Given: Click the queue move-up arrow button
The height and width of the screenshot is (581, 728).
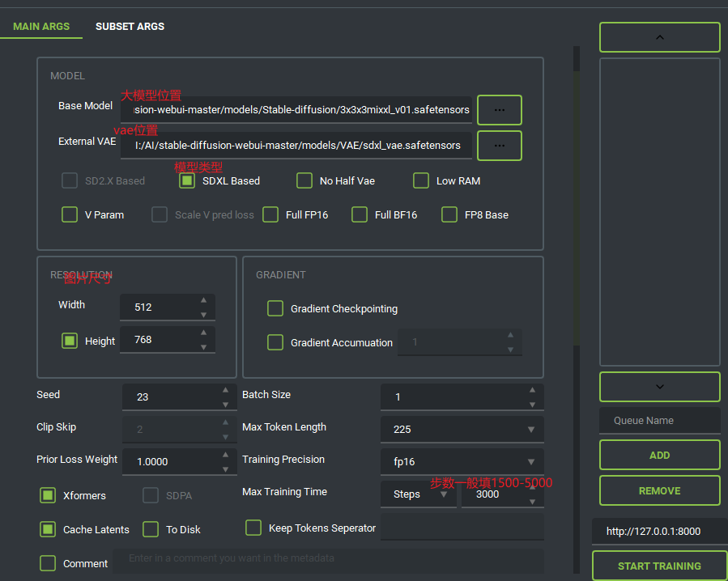Looking at the screenshot, I should pos(659,37).
